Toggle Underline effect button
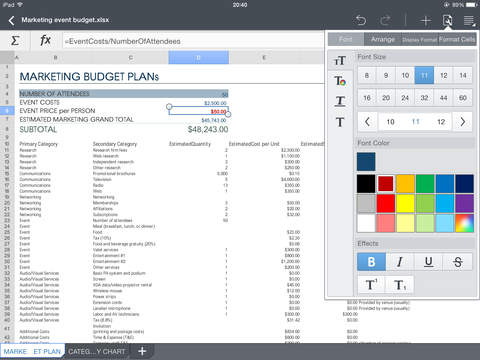 coord(428,262)
